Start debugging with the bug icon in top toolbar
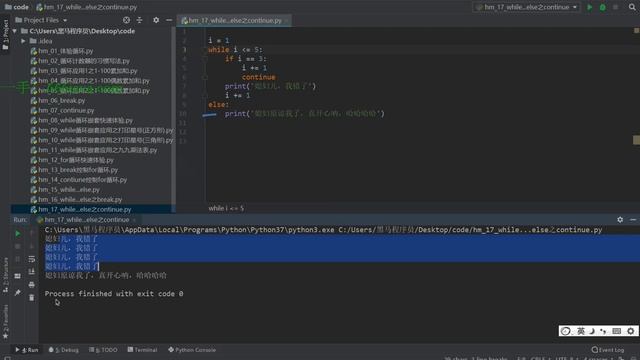The width and height of the screenshot is (640, 360). 602,7
